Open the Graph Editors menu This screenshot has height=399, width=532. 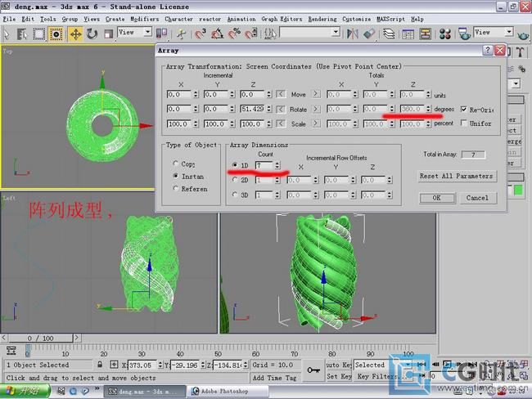click(x=282, y=19)
